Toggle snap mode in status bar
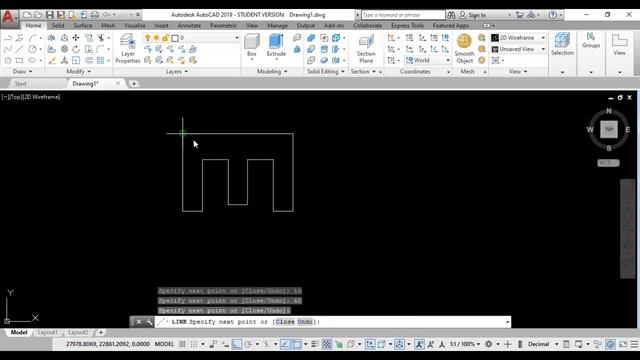The width and height of the screenshot is (640, 360). (194, 344)
